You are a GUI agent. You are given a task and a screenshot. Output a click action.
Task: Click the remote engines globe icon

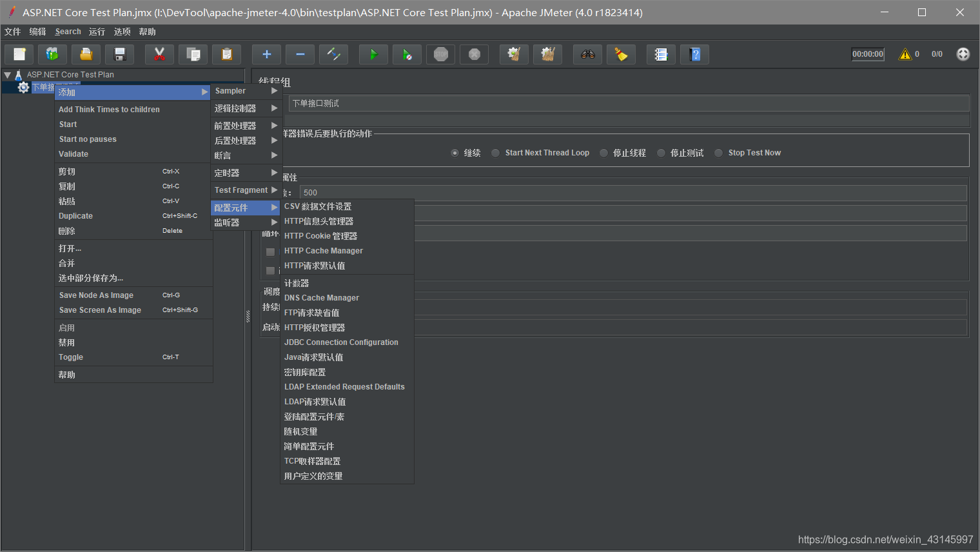click(x=963, y=54)
